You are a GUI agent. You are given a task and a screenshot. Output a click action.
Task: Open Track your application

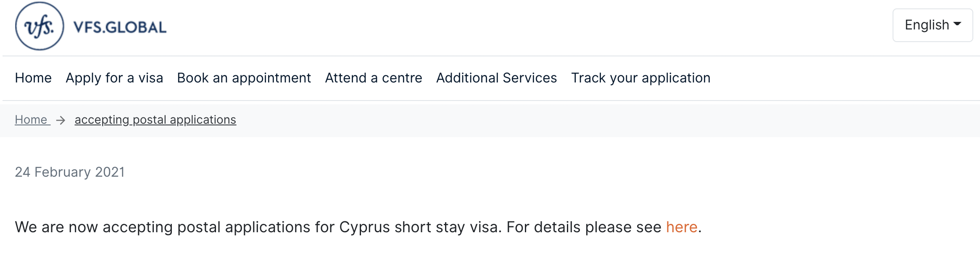pyautogui.click(x=640, y=78)
